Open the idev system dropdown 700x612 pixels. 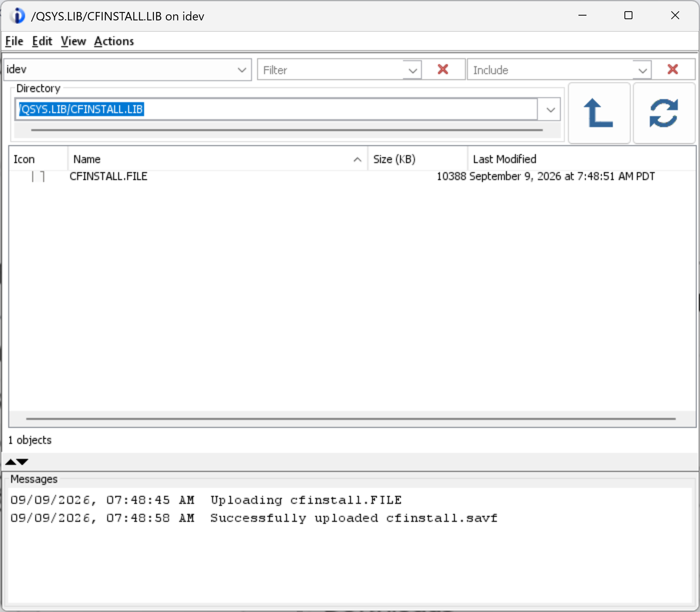click(x=242, y=70)
